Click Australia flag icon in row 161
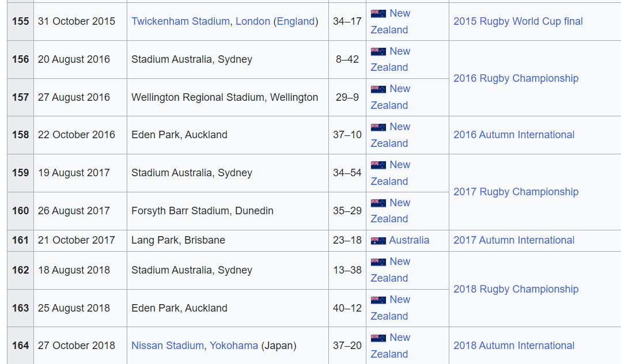 [378, 241]
